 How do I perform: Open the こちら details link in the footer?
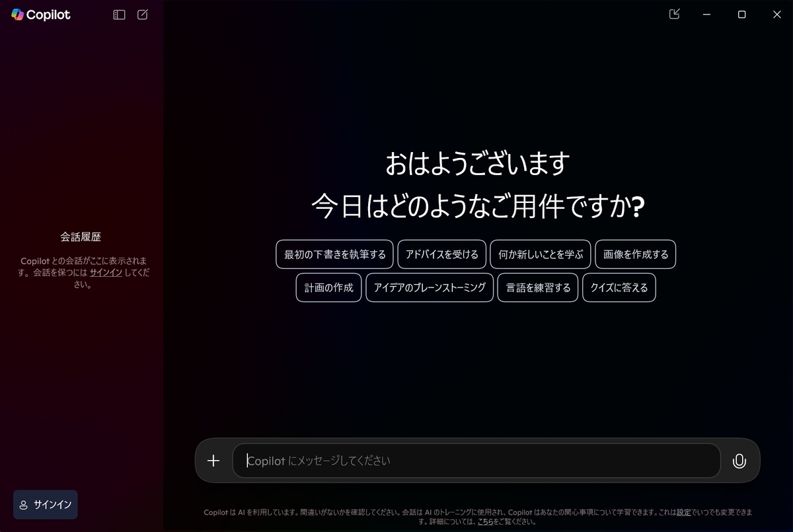485,521
